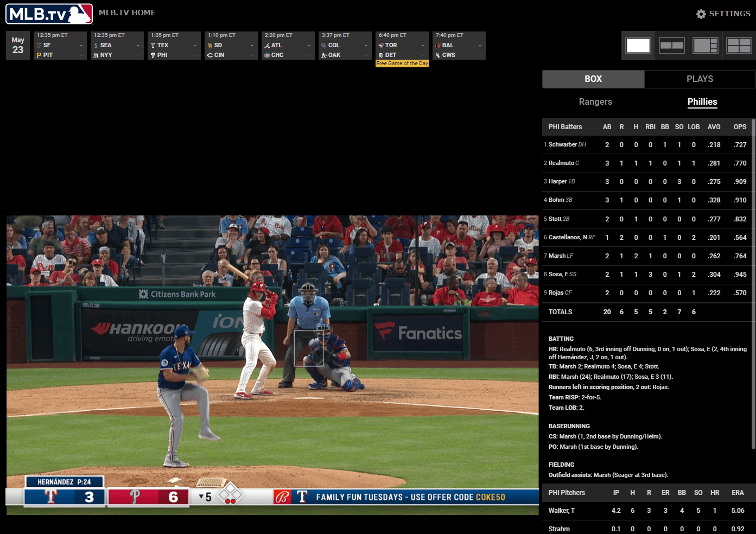The width and height of the screenshot is (756, 534).
Task: Open Sosa, E player entry
Action: 558,275
